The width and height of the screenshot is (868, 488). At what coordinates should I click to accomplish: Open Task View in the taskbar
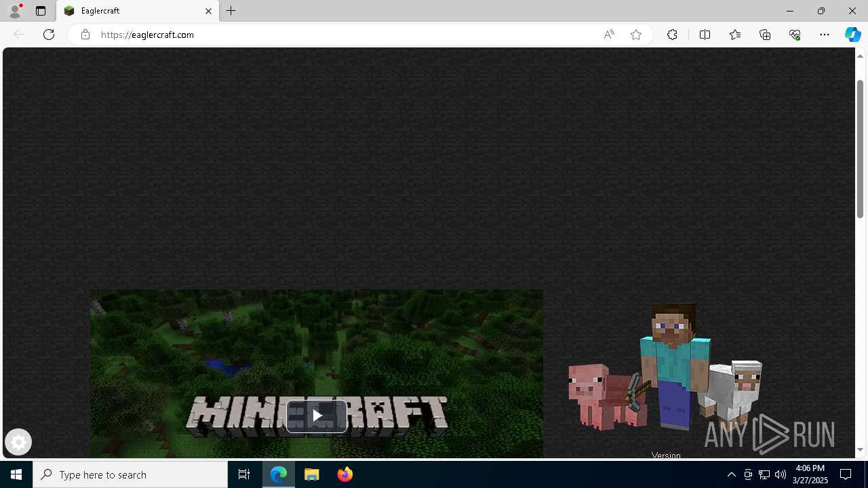244,474
